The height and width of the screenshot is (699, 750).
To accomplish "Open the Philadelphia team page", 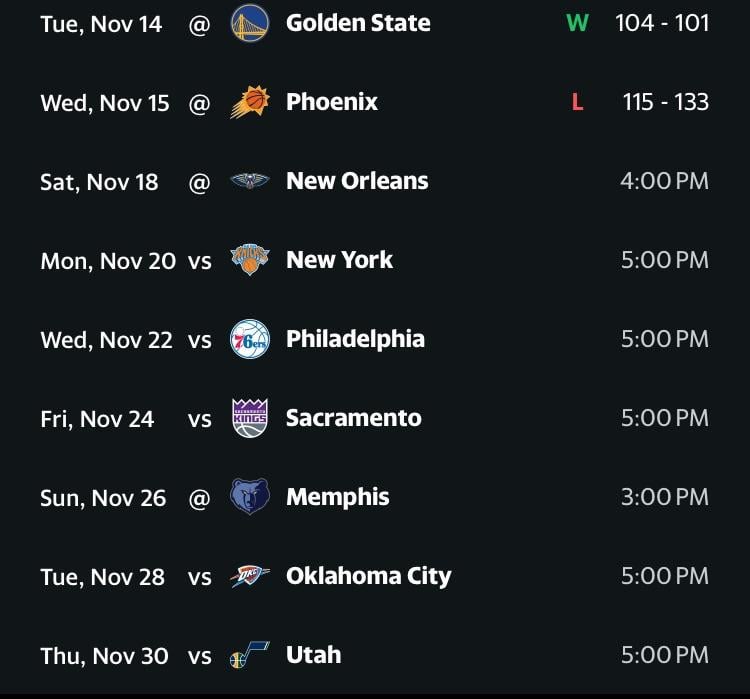I will [x=355, y=339].
